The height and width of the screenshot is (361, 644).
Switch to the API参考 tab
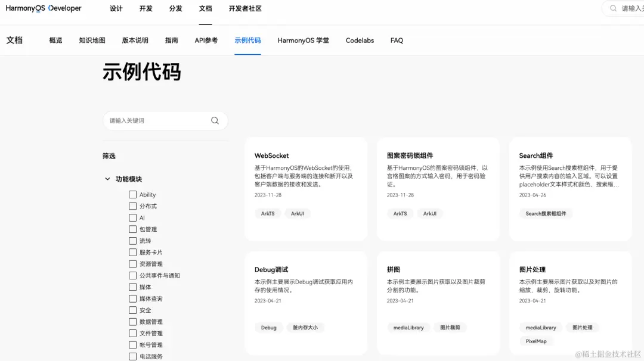click(x=206, y=41)
